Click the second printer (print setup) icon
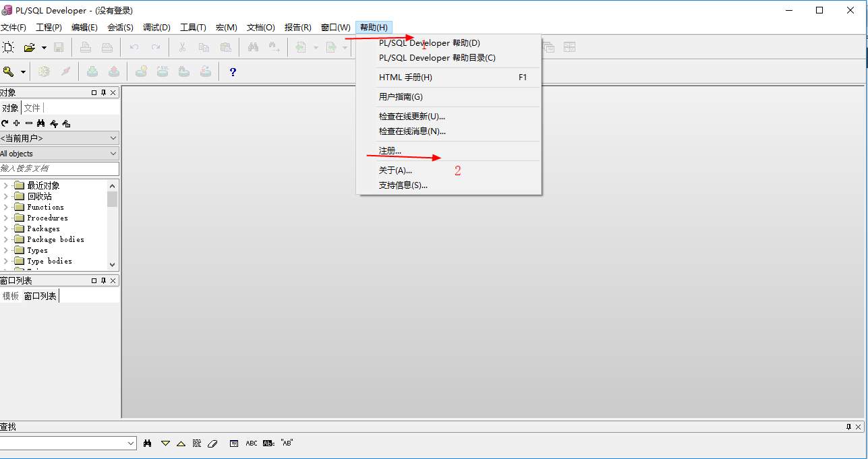This screenshot has height=459, width=868. coord(107,47)
